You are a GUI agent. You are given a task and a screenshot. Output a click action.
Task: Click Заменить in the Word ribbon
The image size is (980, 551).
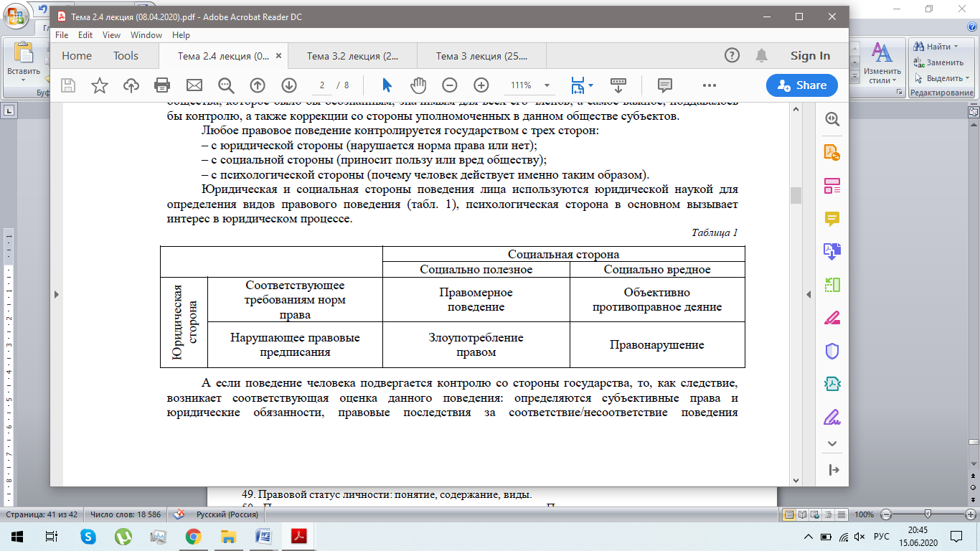click(x=938, y=62)
